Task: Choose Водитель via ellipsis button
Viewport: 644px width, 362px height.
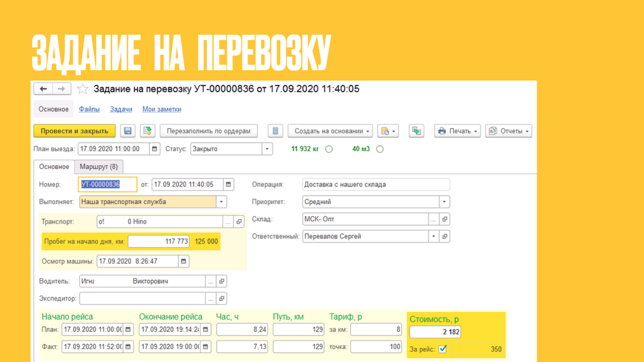Action: [x=211, y=281]
